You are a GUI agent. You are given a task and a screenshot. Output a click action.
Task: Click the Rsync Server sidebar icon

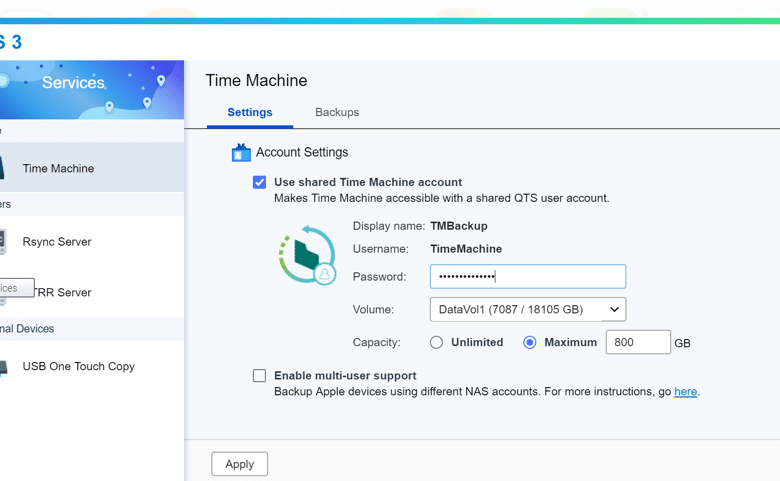[x=2, y=242]
